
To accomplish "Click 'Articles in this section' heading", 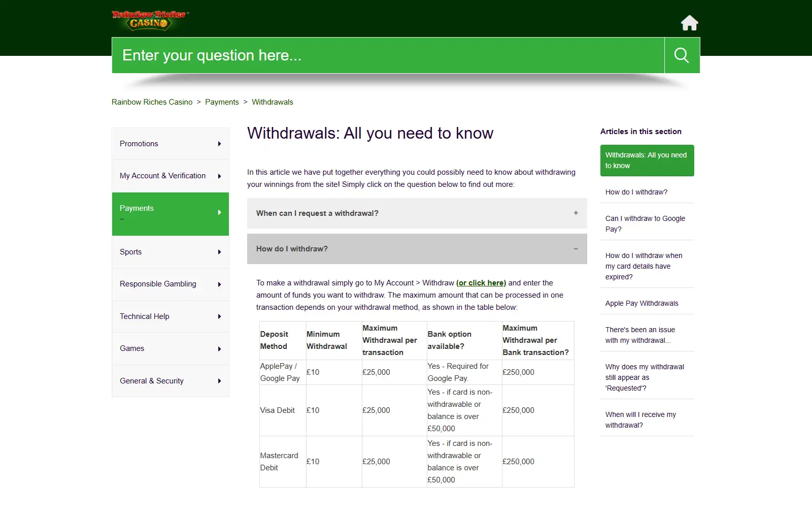I will [641, 132].
